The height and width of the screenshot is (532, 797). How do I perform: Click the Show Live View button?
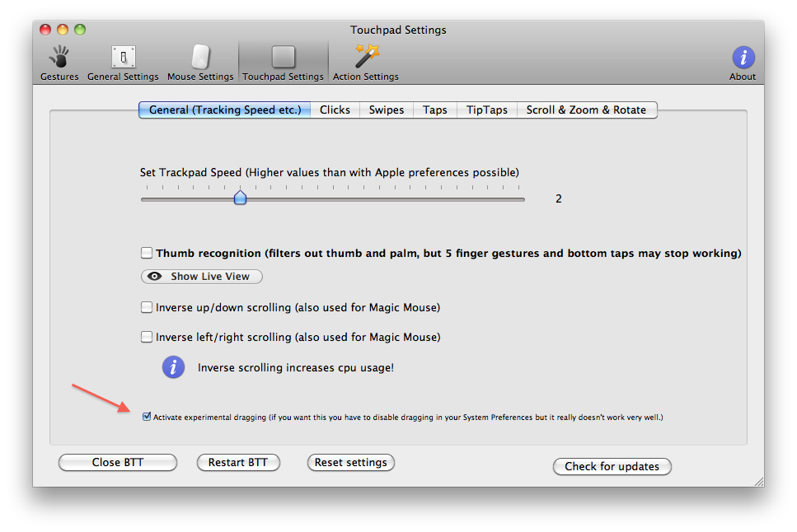(202, 277)
